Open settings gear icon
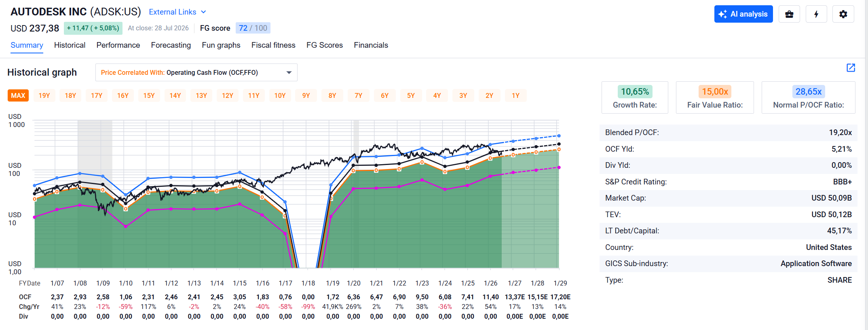Screen dimensions: 868x330 [x=843, y=14]
